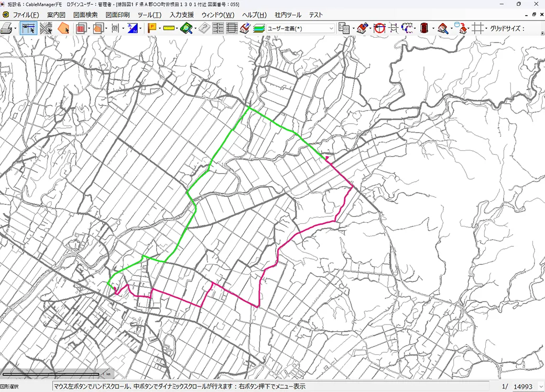Minimize the inner document window
The image size is (545, 392).
coord(527,15)
